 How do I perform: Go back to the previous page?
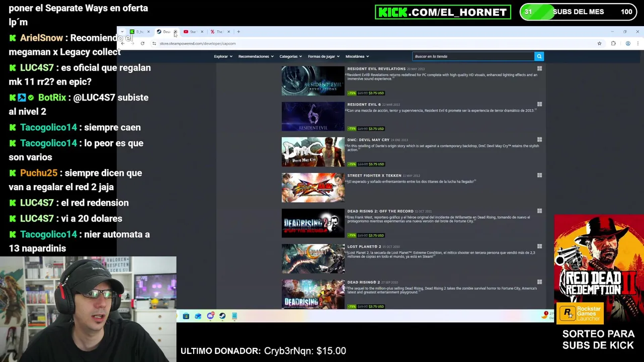click(x=123, y=43)
